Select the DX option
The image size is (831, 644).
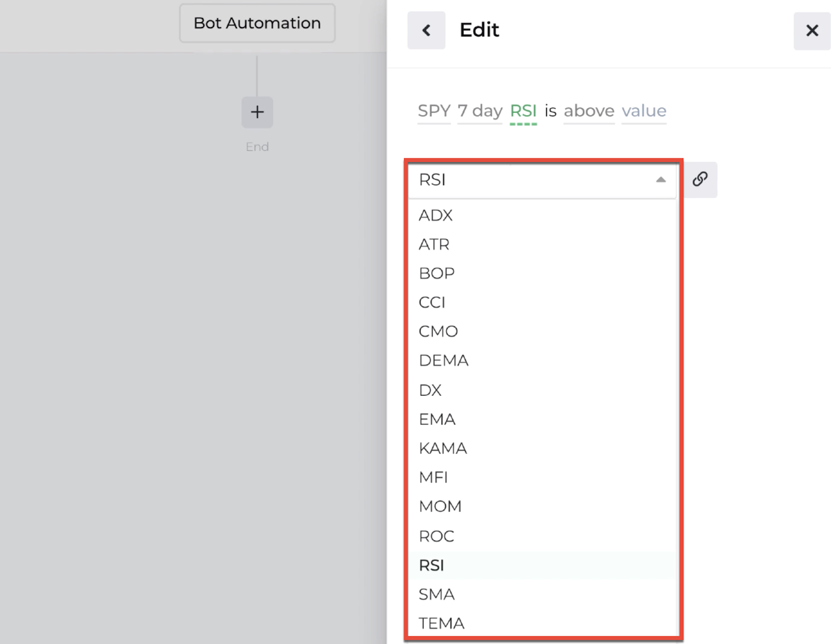click(x=543, y=390)
